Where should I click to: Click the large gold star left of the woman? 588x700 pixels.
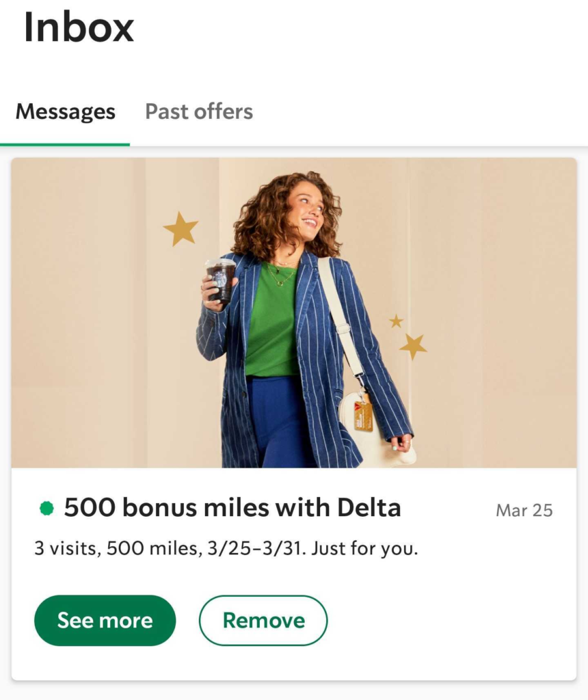point(181,229)
